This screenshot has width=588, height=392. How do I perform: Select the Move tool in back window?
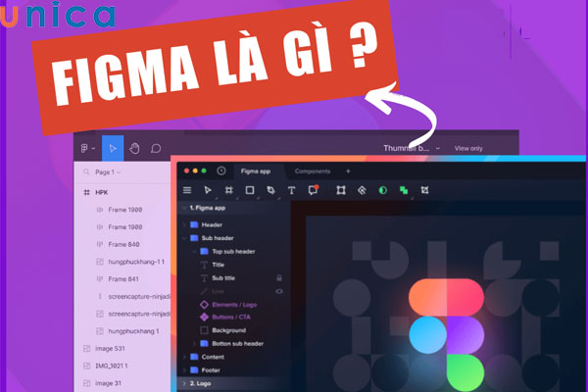tap(113, 149)
